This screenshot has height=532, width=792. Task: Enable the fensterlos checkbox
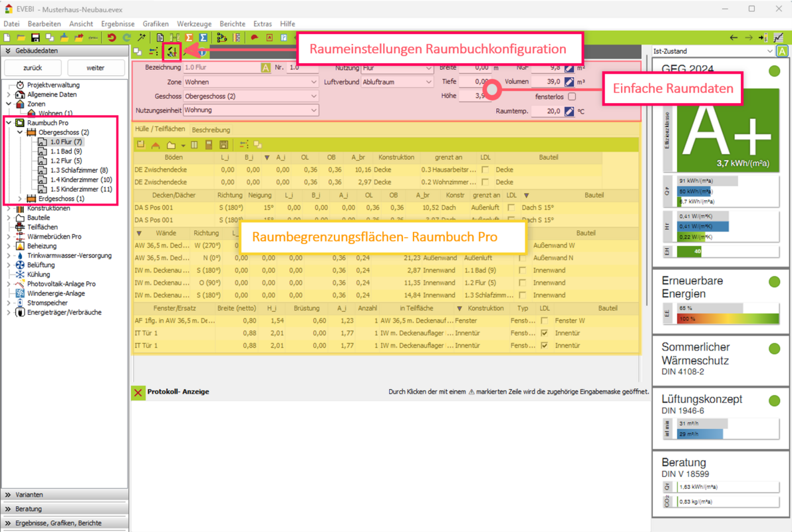(572, 96)
